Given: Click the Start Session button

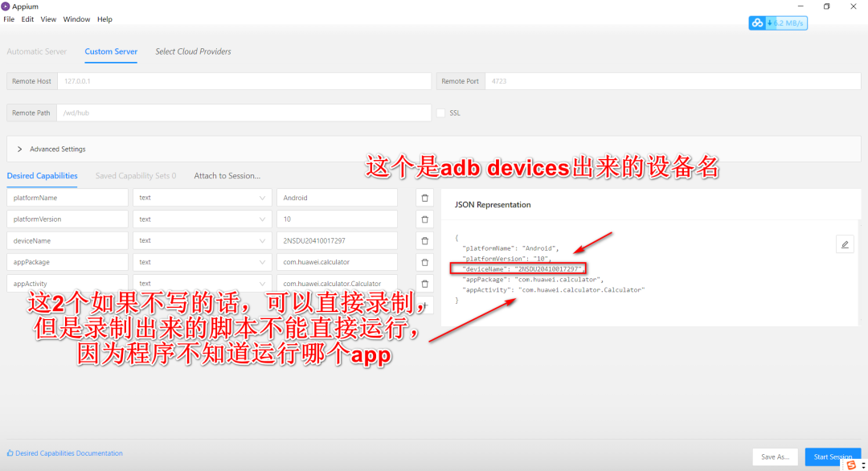Looking at the screenshot, I should point(833,457).
